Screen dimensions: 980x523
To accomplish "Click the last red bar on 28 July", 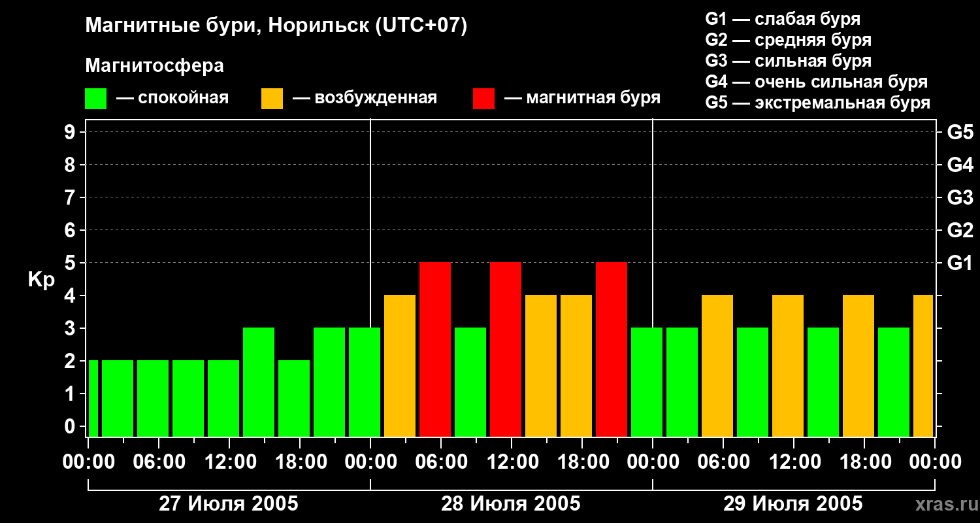I will 612,349.
